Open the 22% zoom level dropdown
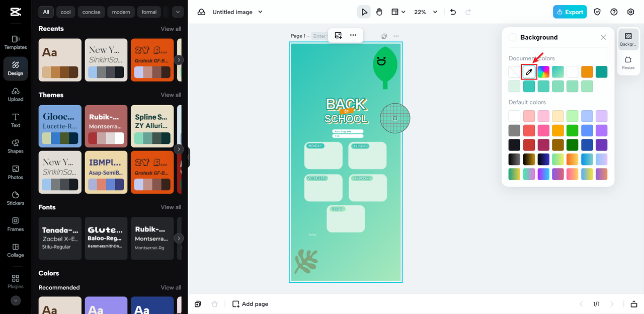The width and height of the screenshot is (644, 314). click(426, 12)
